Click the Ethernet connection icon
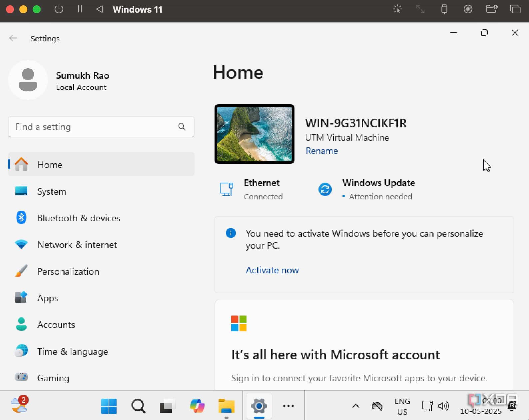This screenshot has height=420, width=529. 226,189
